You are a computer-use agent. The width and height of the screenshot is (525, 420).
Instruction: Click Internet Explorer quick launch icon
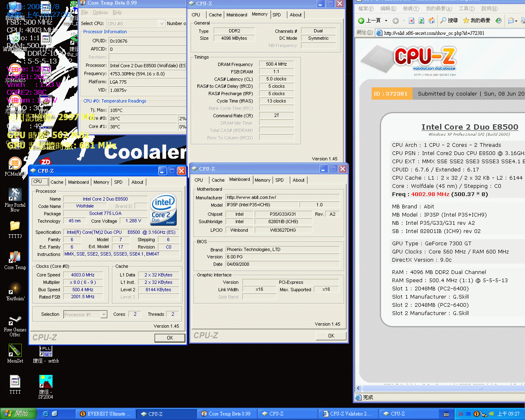pyautogui.click(x=46, y=414)
